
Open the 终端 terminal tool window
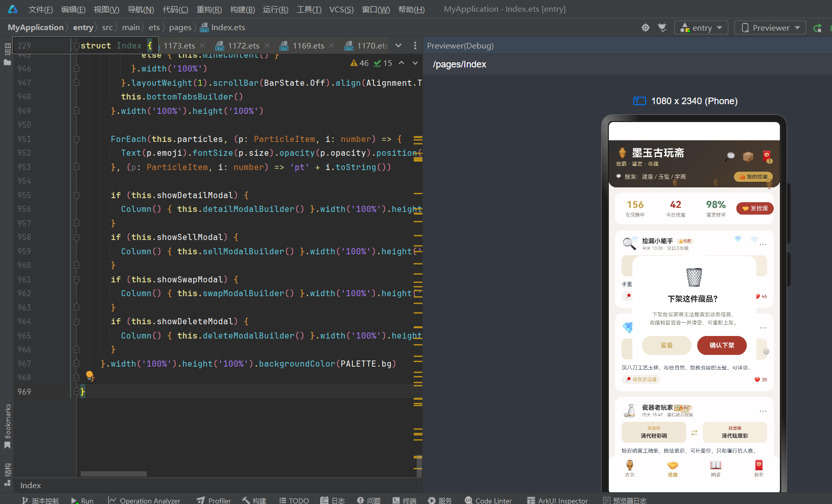[405, 500]
